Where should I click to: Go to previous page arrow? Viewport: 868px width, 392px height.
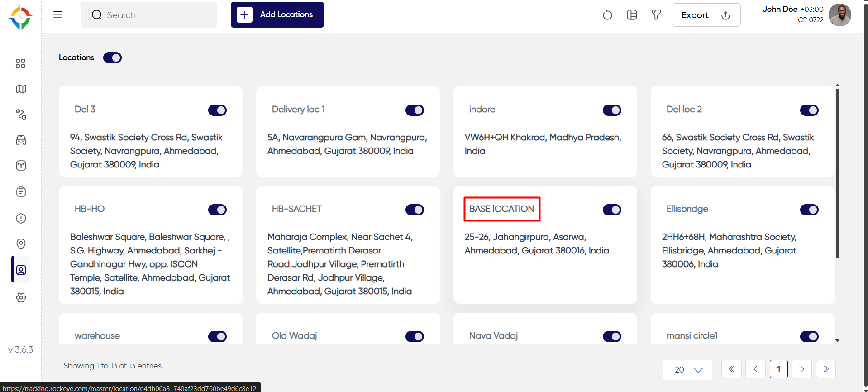pos(755,369)
